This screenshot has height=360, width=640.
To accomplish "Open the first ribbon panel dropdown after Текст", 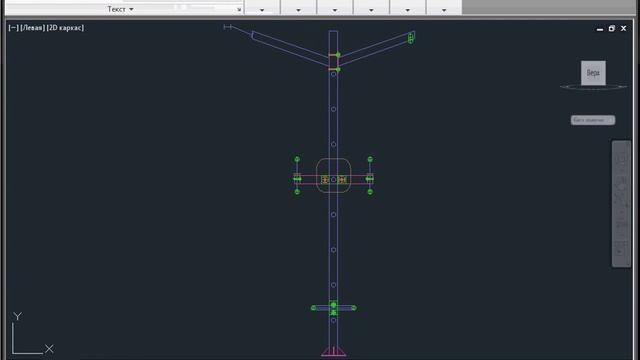I will coord(262,10).
